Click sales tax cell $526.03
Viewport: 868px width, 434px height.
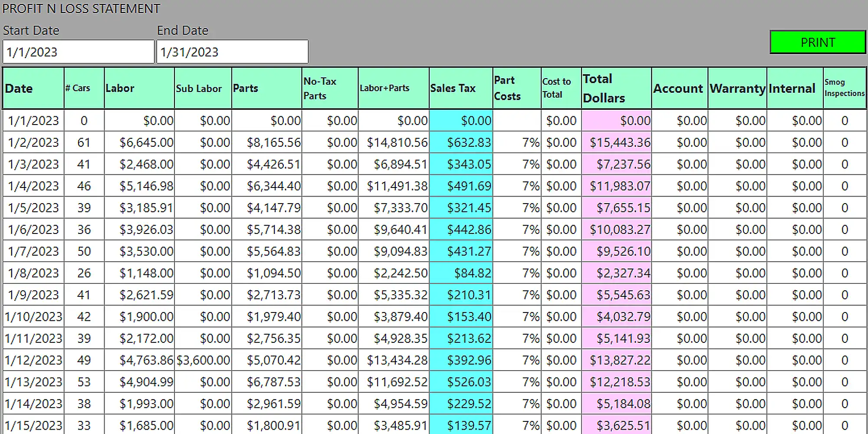click(461, 381)
